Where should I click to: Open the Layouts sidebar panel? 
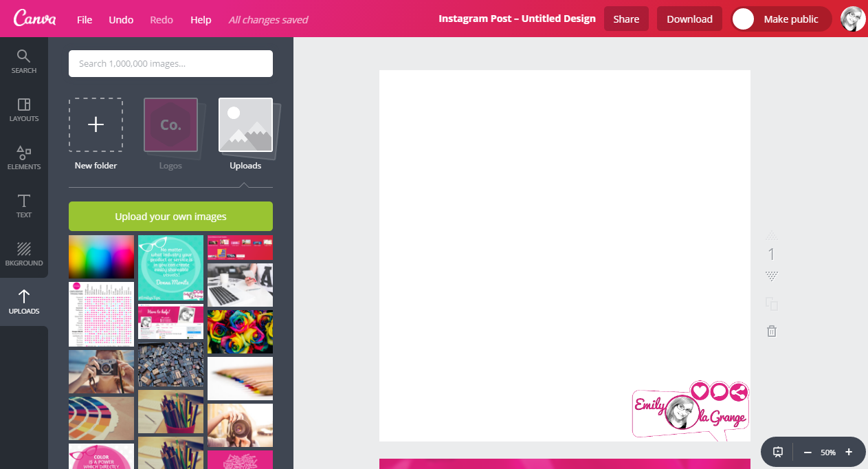24,109
